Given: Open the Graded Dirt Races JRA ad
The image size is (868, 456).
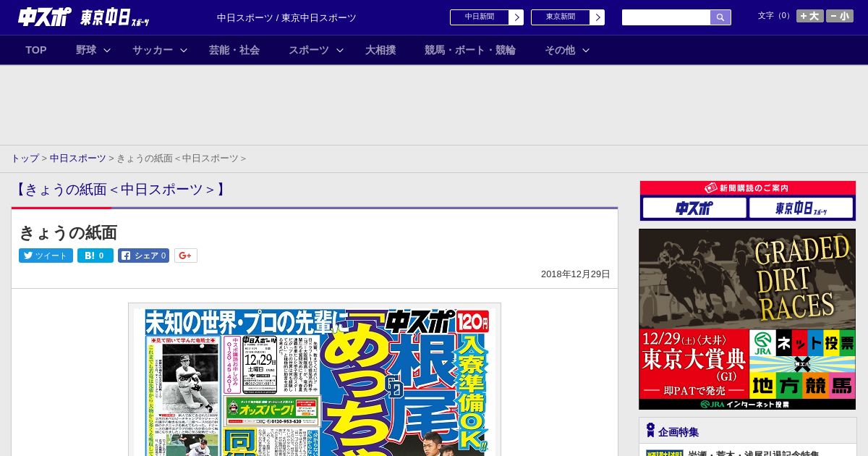Looking at the screenshot, I should click(x=747, y=319).
